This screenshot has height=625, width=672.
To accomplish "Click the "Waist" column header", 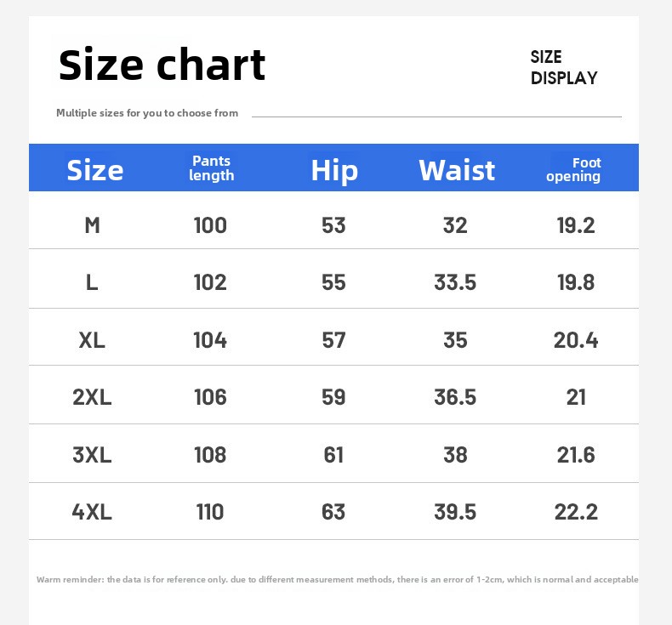I will coord(456,170).
